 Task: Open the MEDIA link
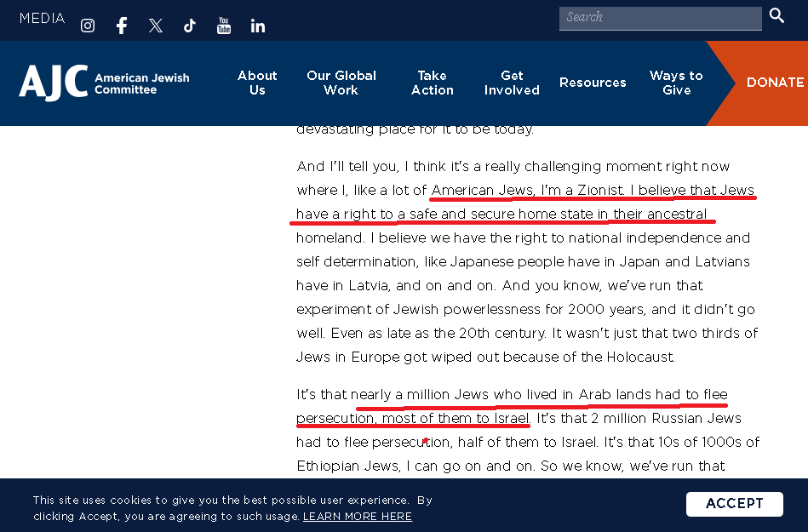pos(42,18)
